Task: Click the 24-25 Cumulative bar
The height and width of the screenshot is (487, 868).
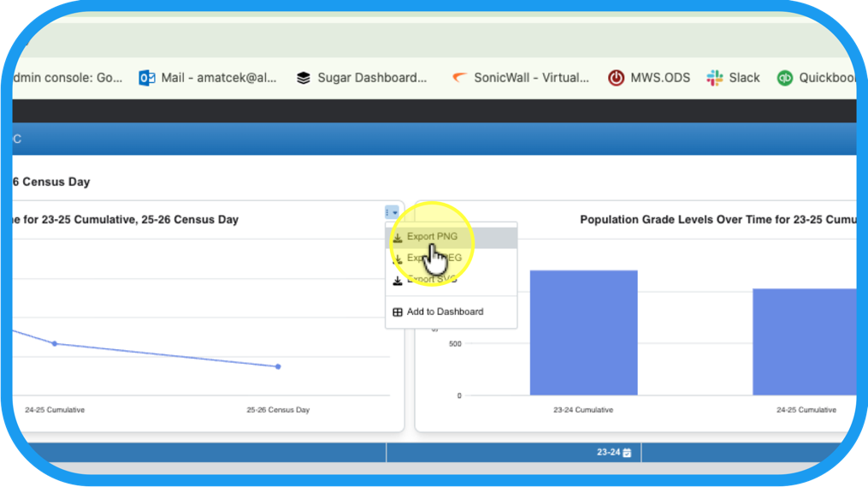Action: 804,341
